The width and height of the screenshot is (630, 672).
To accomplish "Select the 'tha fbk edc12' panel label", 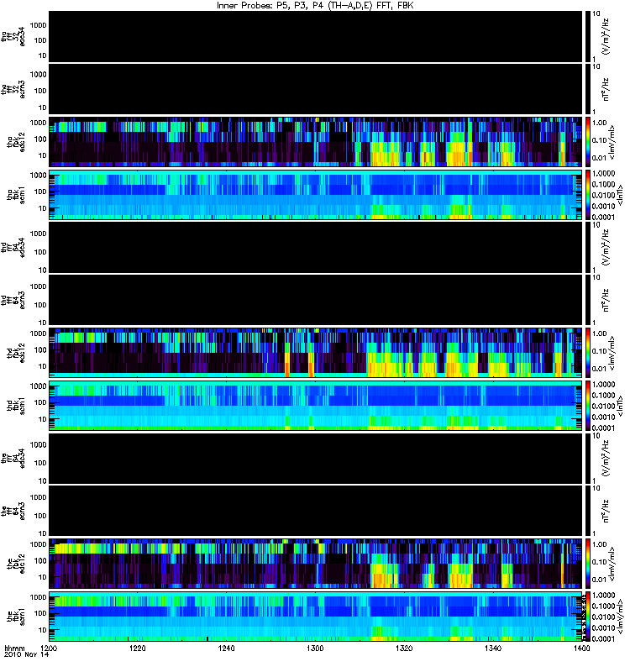I will coord(16,142).
